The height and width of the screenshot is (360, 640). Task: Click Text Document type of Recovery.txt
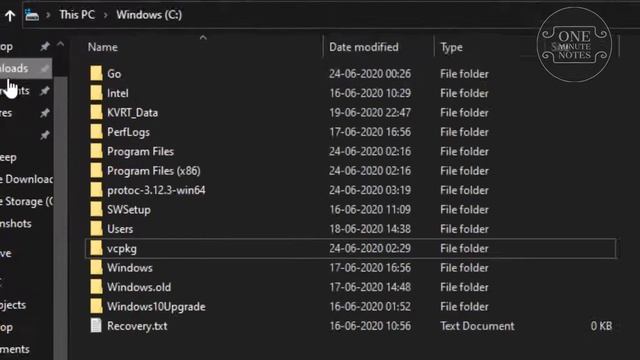point(477,326)
